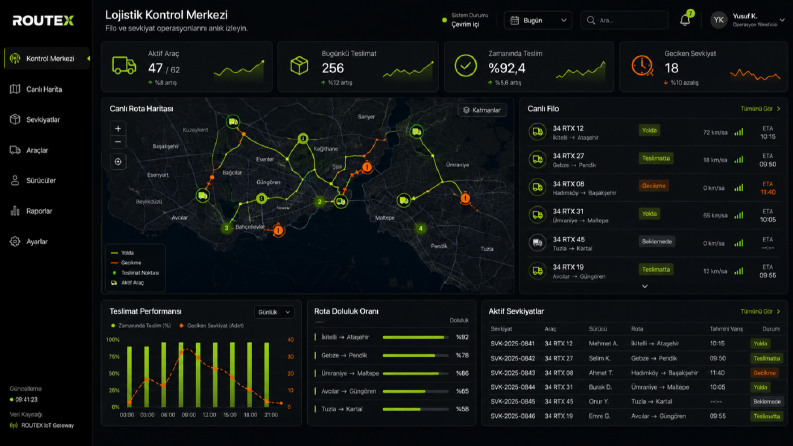Click the truck marker near Maltepe
793x446 pixels.
pos(404,201)
